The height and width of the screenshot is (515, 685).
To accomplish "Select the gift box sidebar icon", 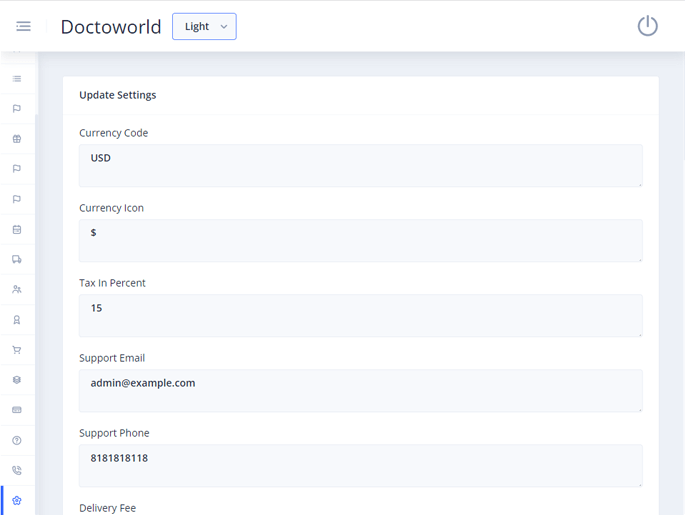I will [17, 139].
